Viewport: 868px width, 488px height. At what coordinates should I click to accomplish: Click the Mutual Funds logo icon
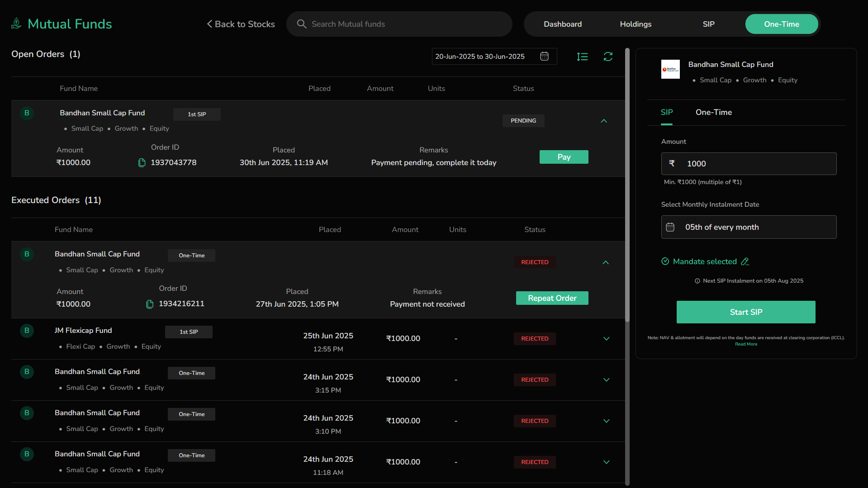[x=16, y=24]
